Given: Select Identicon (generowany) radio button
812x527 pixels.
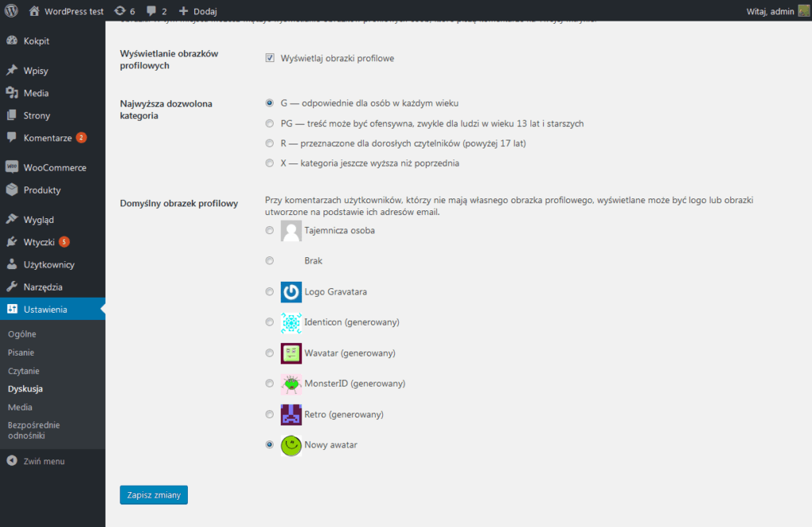Looking at the screenshot, I should pos(270,321).
